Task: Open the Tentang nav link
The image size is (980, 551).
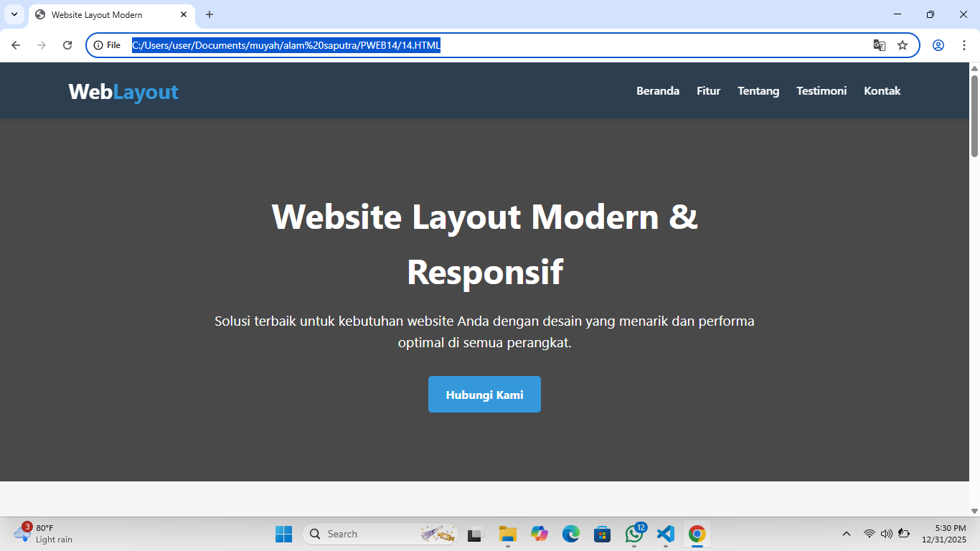Action: (x=758, y=90)
